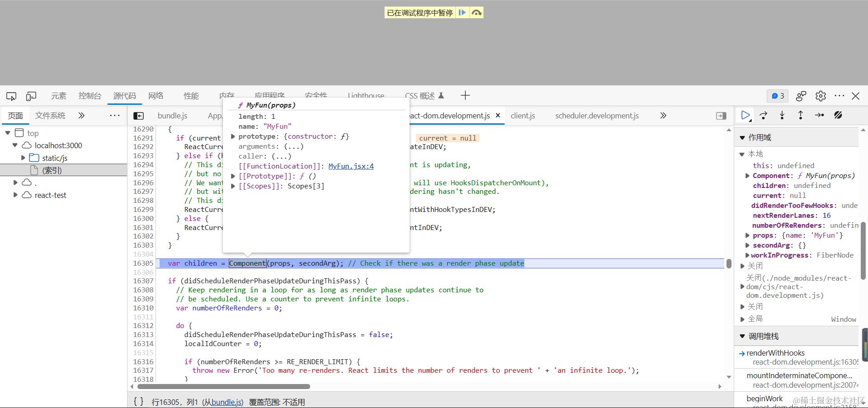This screenshot has height=408, width=868.
Task: Select mountIndeterminateComponent stack frame
Action: click(797, 380)
